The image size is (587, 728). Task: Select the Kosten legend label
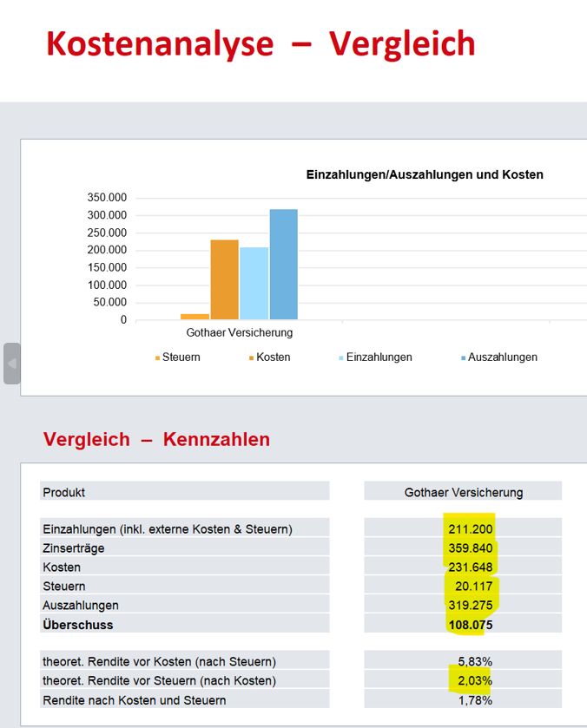(274, 357)
